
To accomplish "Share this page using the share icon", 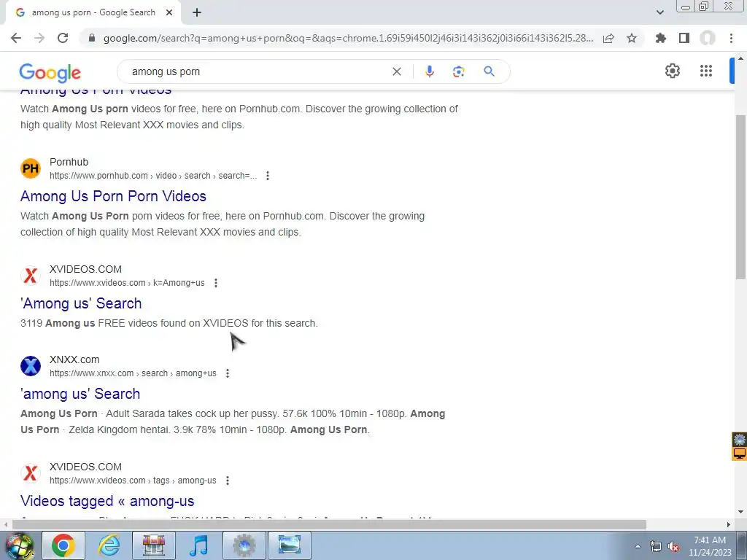I will pos(608,38).
